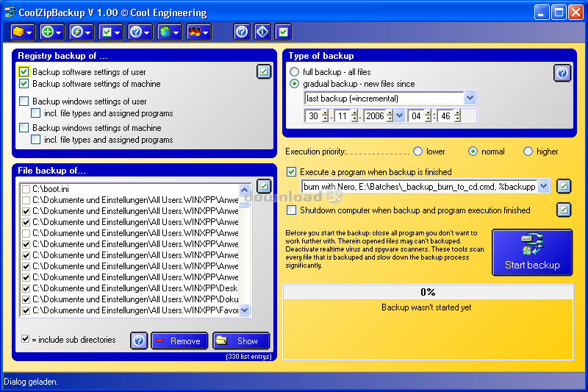This screenshot has height=392, width=588.
Task: Open the green checkmark dropdown in toolbar
Action: pyautogui.click(x=111, y=32)
